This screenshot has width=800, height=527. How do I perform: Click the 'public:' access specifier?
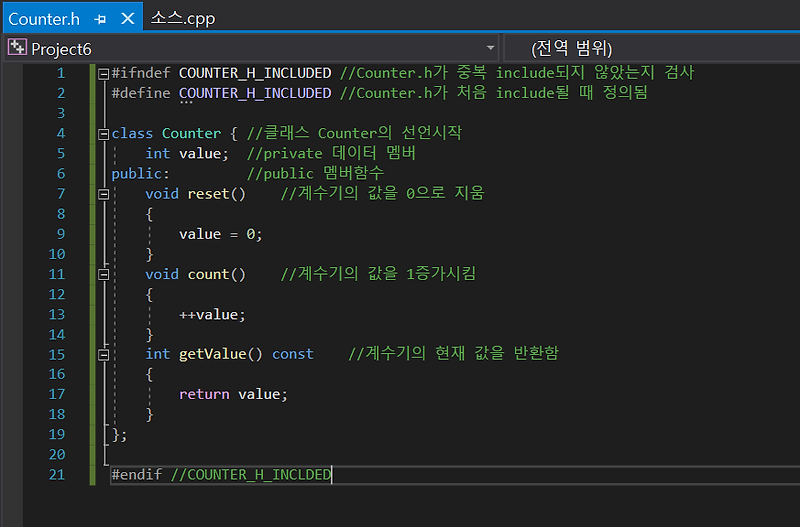(140, 174)
